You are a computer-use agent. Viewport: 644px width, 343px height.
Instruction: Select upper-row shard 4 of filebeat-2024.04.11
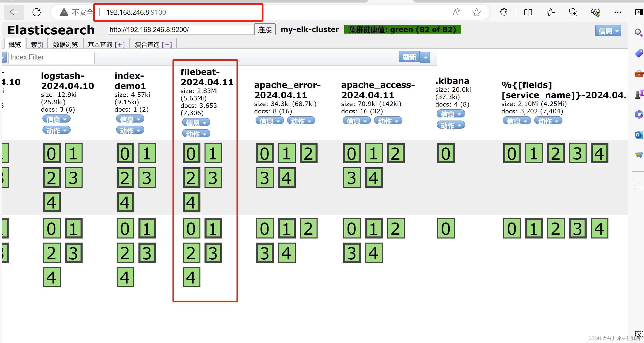point(191,202)
